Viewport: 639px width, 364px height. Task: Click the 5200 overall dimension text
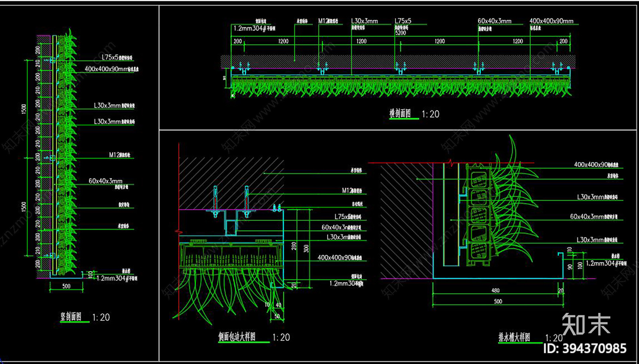tap(401, 33)
